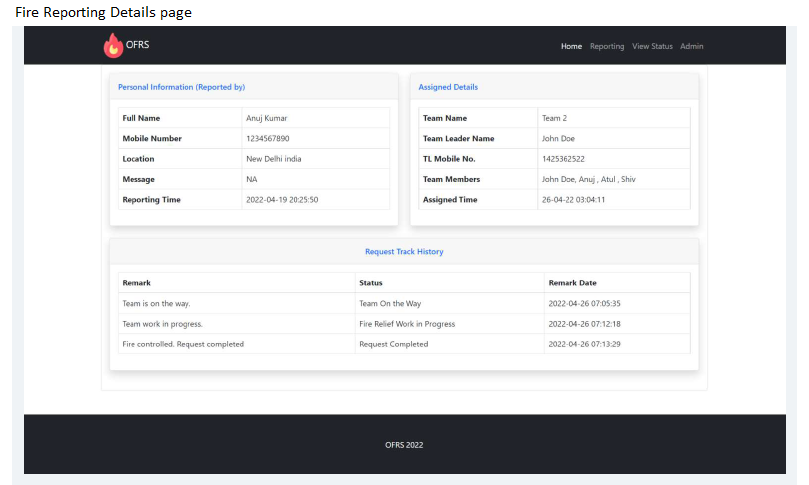Click the Reporting Time label
The width and height of the screenshot is (809, 485).
coord(151,200)
